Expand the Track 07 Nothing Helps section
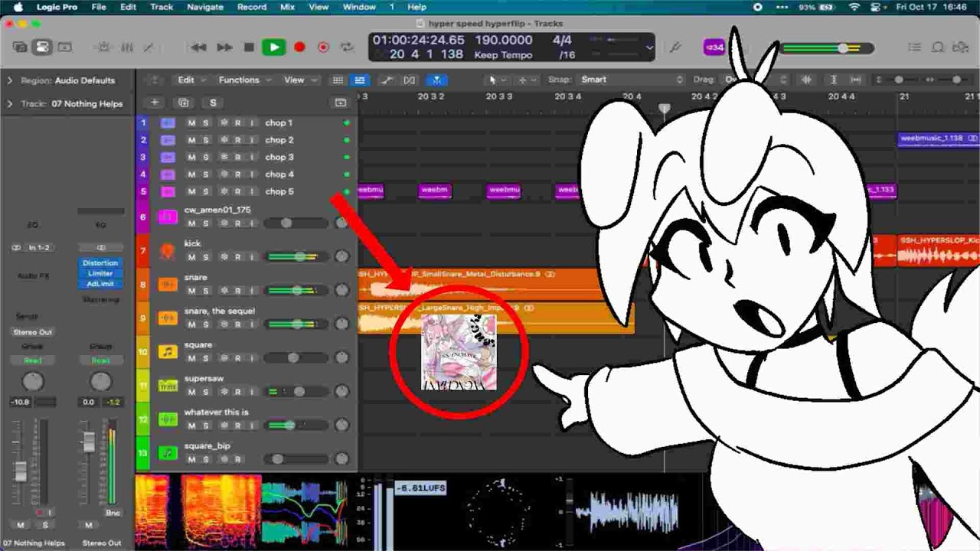The height and width of the screenshot is (551, 980). click(10, 104)
